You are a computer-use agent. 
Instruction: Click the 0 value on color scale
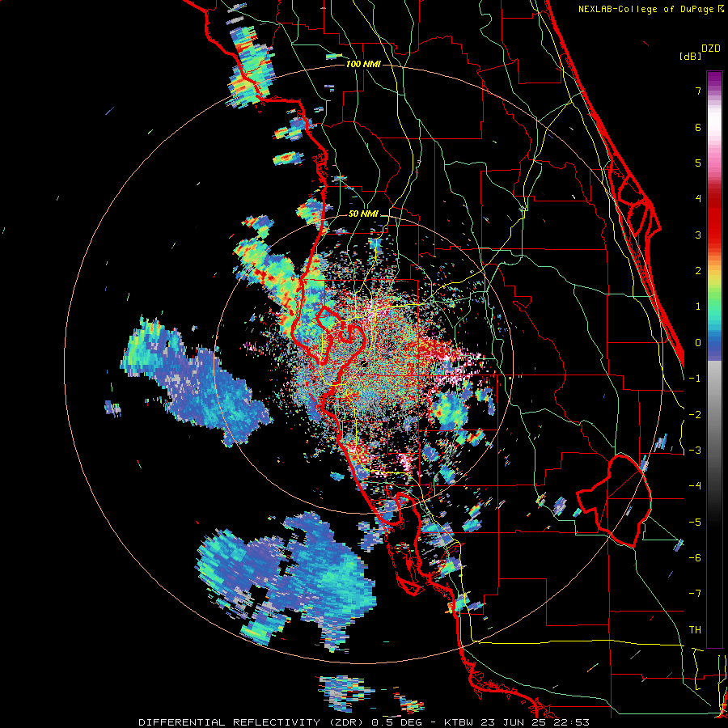(698, 343)
